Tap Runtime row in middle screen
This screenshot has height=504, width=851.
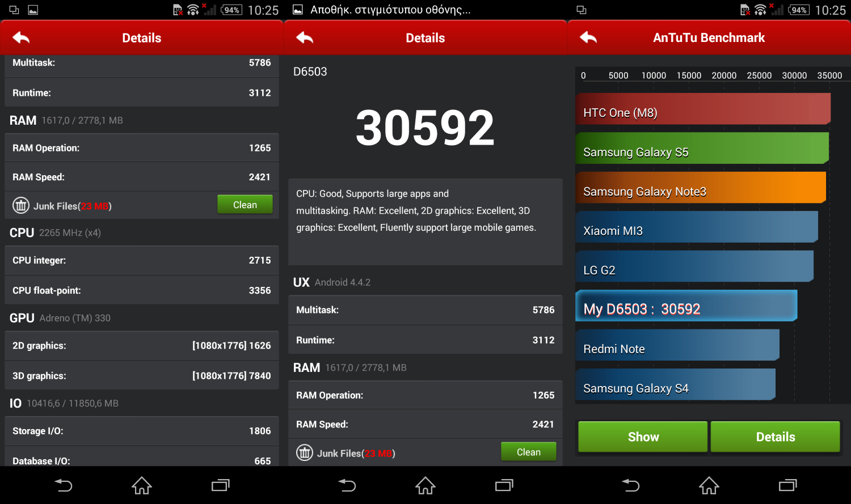(425, 340)
